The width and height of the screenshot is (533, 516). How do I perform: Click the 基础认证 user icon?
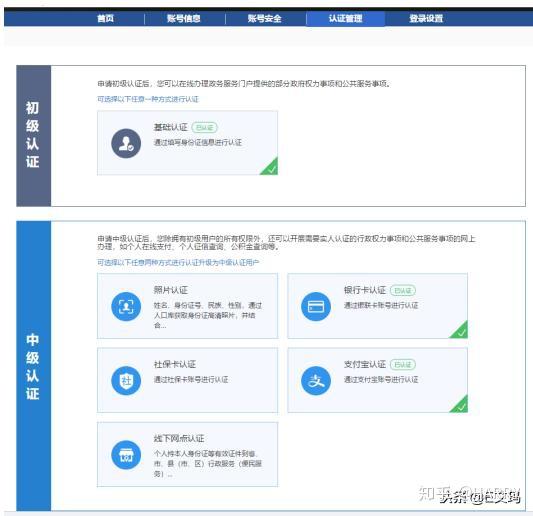point(126,143)
